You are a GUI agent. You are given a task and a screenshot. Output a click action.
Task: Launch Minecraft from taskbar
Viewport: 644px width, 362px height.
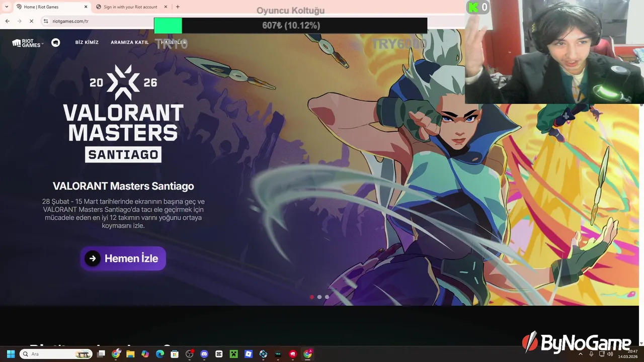[x=233, y=354]
